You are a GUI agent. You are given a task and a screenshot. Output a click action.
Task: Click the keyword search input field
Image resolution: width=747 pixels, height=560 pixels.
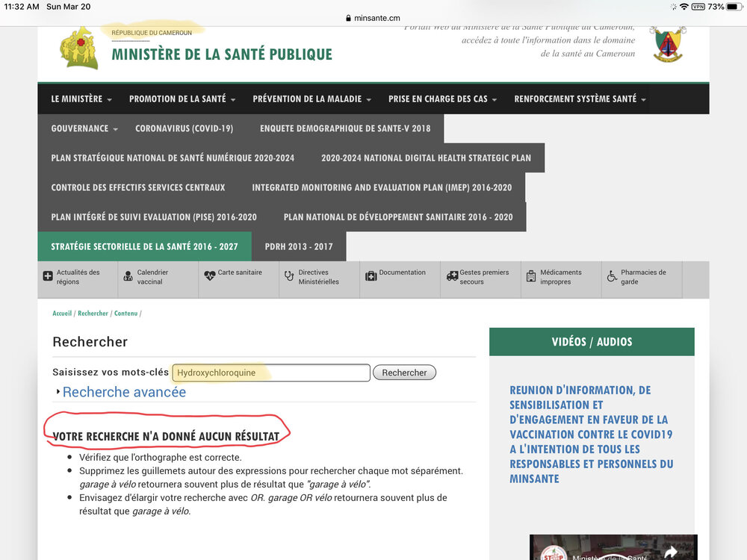pyautogui.click(x=271, y=373)
